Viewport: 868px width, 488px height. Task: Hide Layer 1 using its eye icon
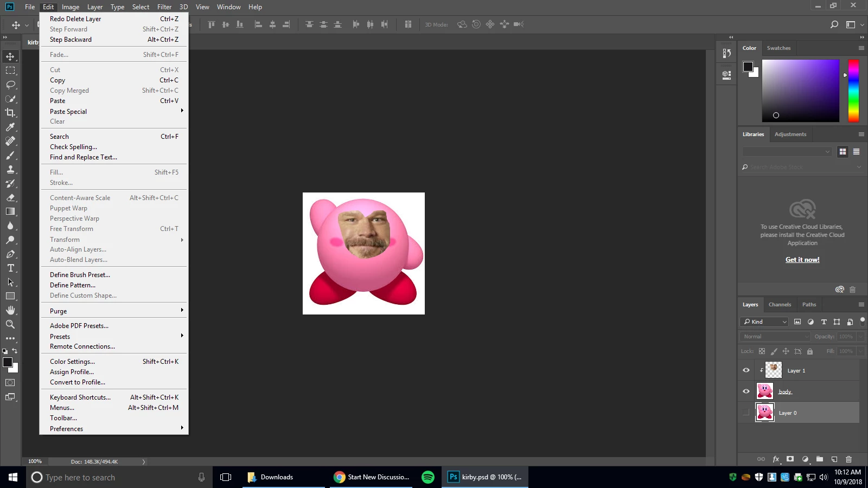click(746, 370)
